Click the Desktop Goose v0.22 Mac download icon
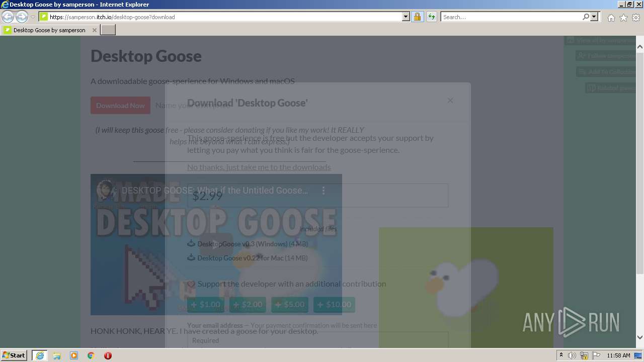Viewport: 644px width, 362px height. click(191, 258)
